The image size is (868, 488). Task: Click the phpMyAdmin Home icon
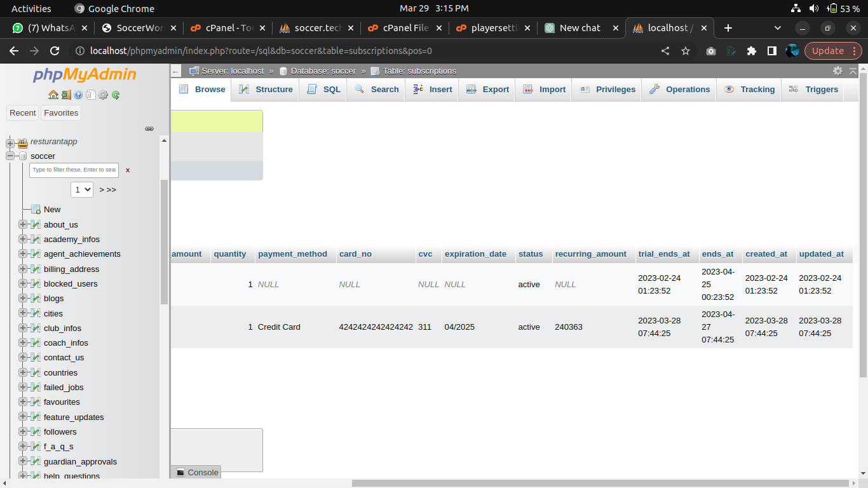[53, 95]
